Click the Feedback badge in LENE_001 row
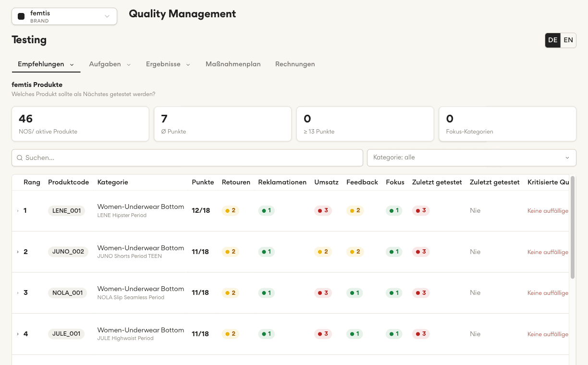The width and height of the screenshot is (588, 365). (355, 211)
